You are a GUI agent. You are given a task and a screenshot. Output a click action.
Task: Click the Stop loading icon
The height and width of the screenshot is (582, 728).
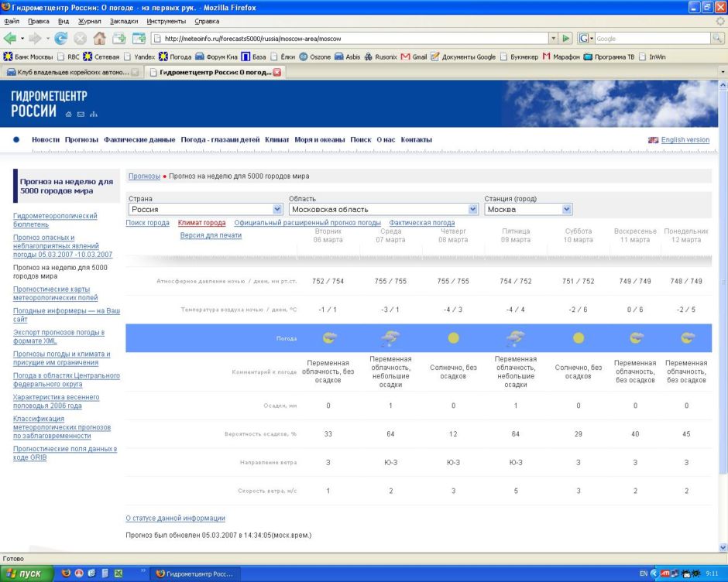click(80, 38)
